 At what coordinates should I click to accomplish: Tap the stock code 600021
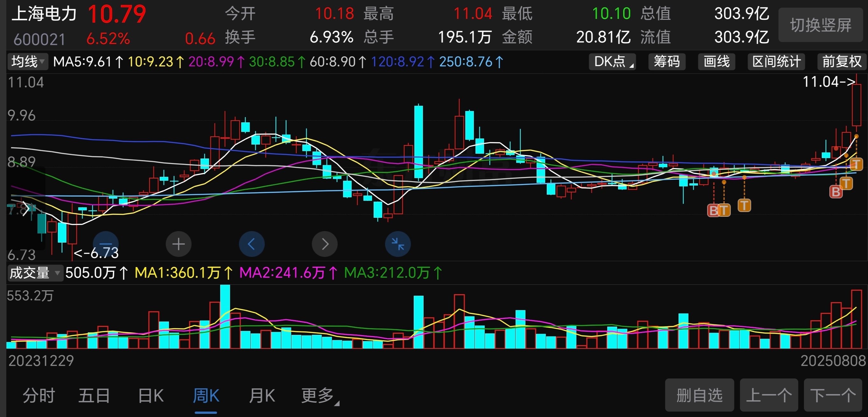(39, 39)
